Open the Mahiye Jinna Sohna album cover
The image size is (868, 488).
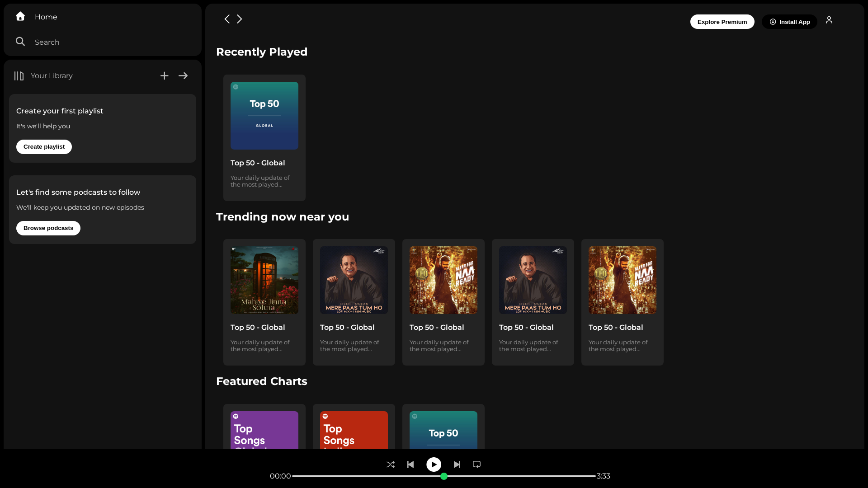coord(264,280)
